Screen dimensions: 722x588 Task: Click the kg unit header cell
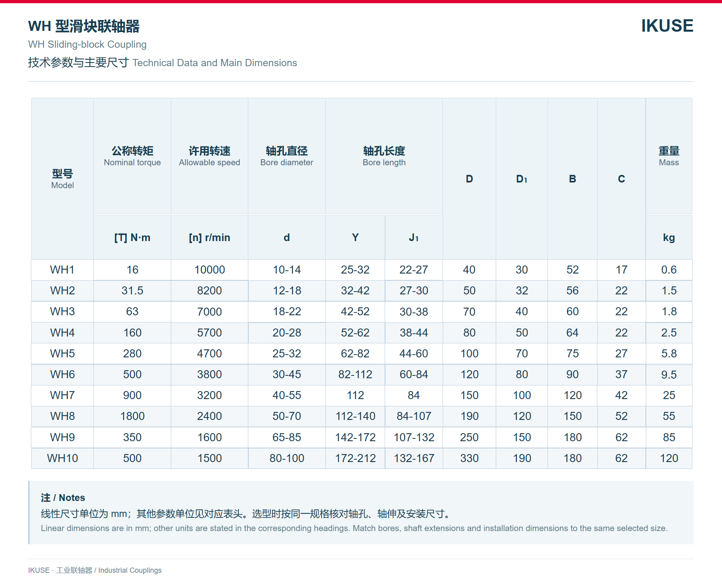coord(669,237)
